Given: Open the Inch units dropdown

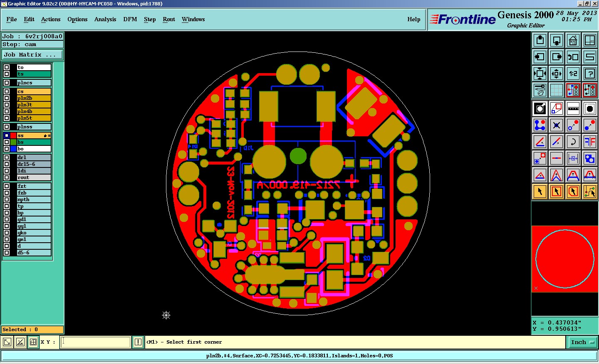Looking at the screenshot, I should pos(582,342).
